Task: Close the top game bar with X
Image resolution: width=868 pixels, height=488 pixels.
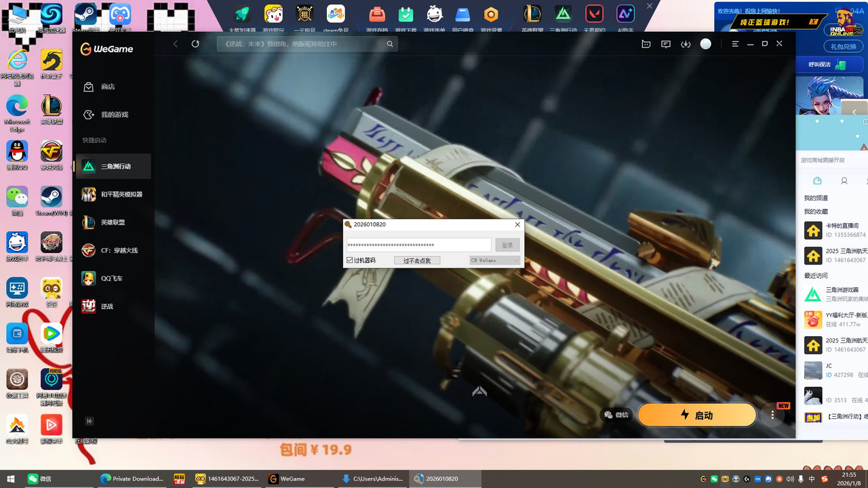Action: (649, 6)
